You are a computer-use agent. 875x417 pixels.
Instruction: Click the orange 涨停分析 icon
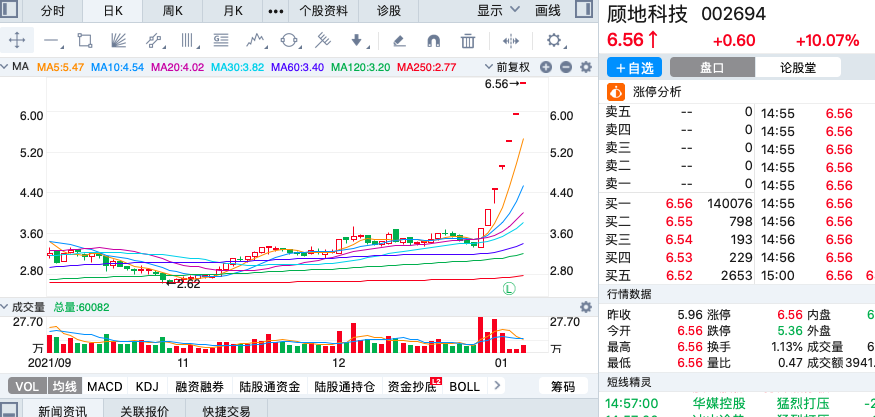[616, 92]
